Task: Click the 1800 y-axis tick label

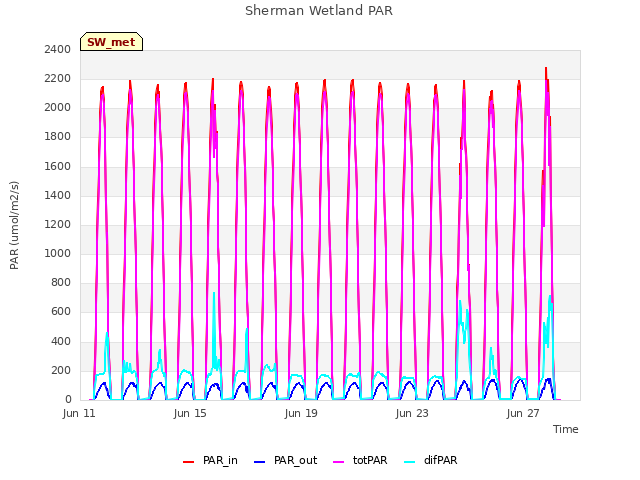Action: (58, 137)
